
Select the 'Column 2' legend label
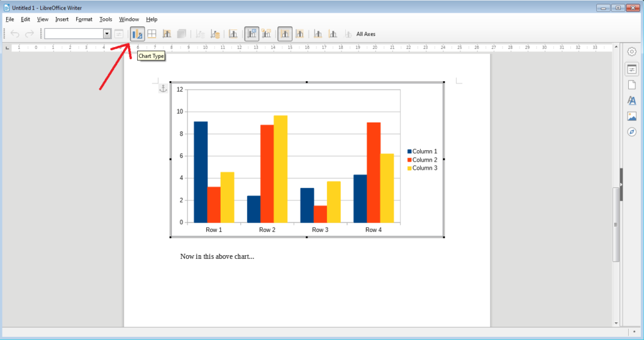425,160
